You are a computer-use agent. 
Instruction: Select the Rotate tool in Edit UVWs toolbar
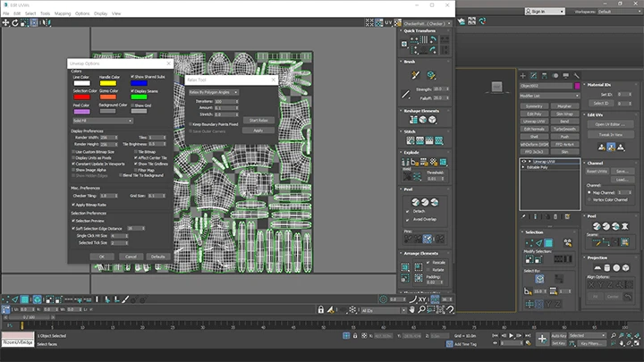pyautogui.click(x=15, y=23)
